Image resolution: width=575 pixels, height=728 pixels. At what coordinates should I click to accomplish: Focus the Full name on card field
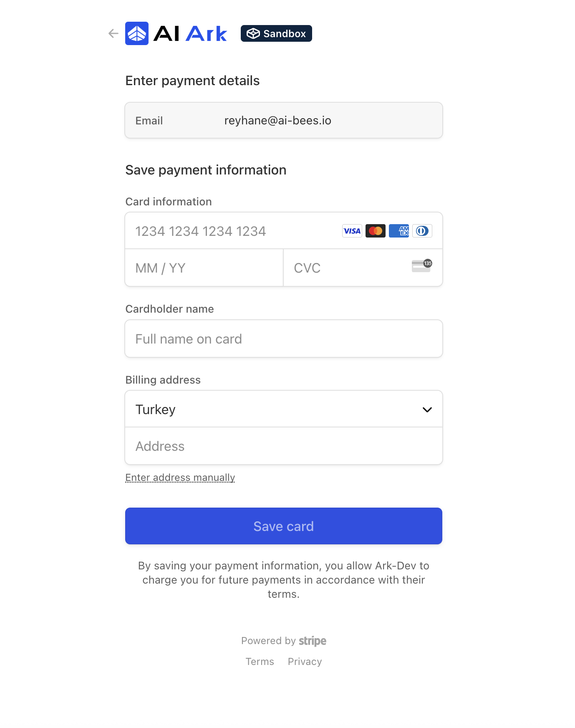(284, 339)
